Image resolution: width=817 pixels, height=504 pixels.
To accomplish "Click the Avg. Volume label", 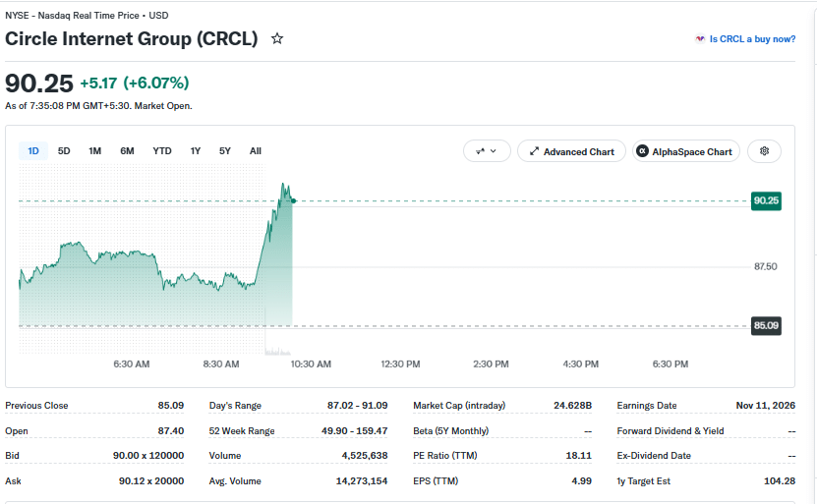I will tap(235, 481).
